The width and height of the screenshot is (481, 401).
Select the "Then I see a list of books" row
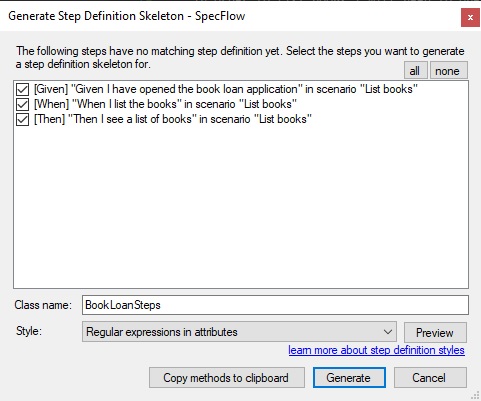click(173, 119)
